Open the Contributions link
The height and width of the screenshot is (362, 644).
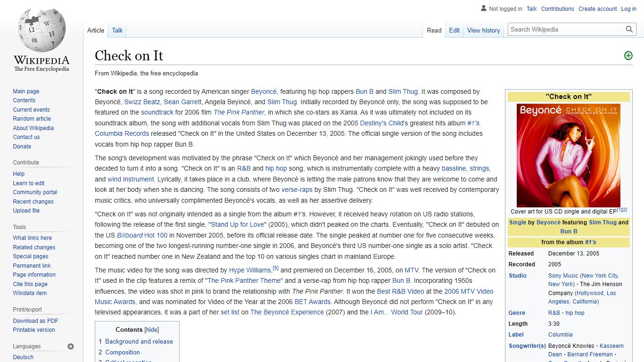[x=557, y=9]
